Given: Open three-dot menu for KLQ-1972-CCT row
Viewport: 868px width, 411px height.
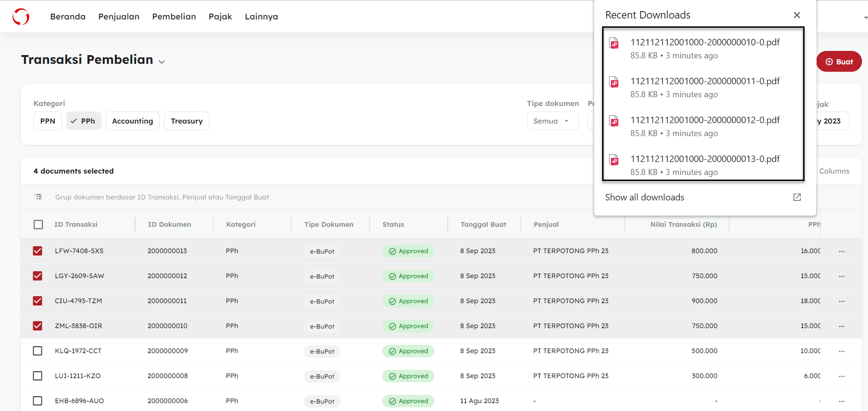Looking at the screenshot, I should 841,351.
